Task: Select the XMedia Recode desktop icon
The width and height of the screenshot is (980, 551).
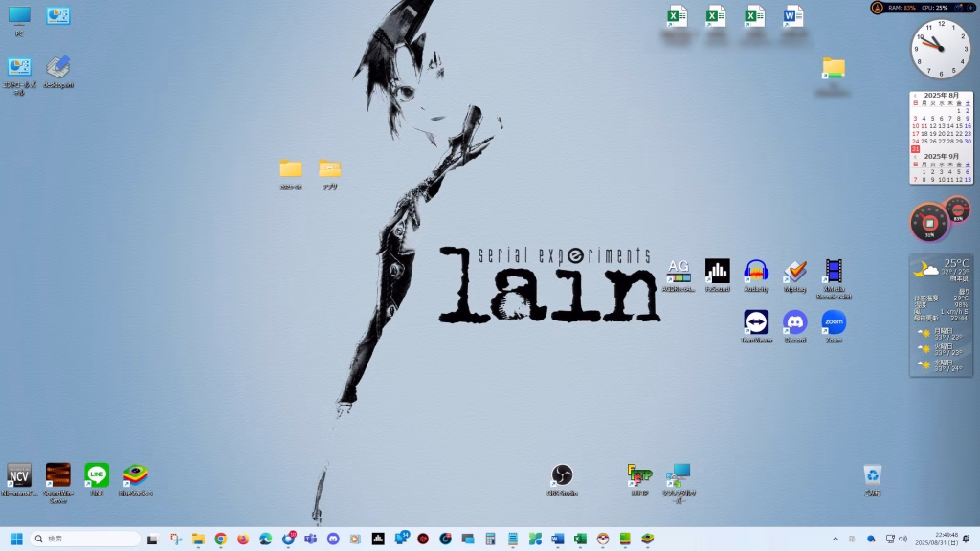Action: (834, 278)
